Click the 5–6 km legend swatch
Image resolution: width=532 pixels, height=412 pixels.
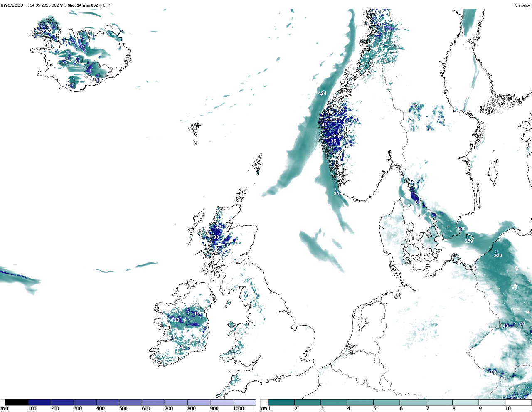pyautogui.click(x=387, y=402)
